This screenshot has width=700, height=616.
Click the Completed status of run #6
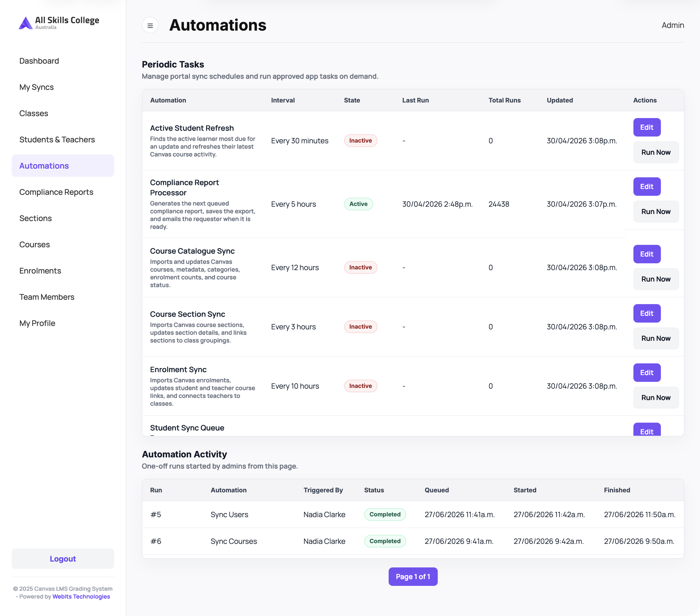(x=385, y=541)
